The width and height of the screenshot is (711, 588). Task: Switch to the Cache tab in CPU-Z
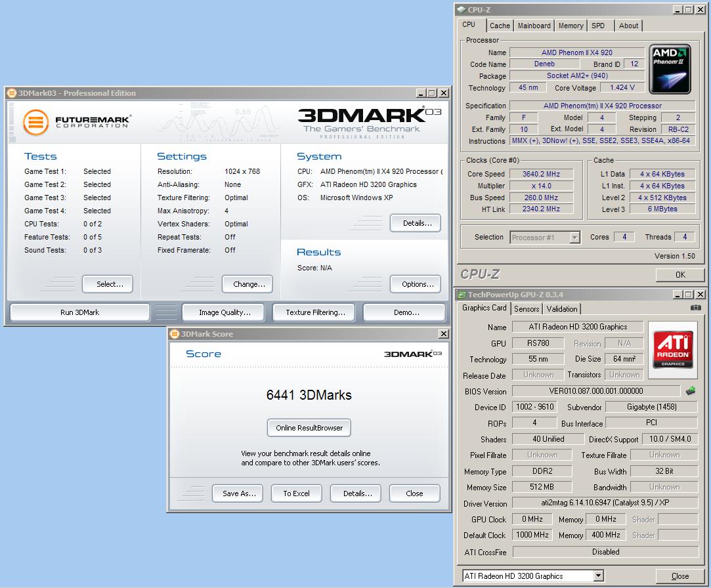pos(500,26)
